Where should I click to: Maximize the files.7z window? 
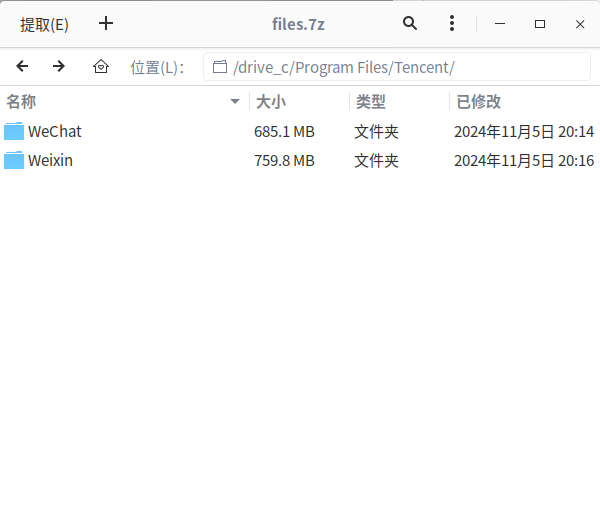click(540, 24)
